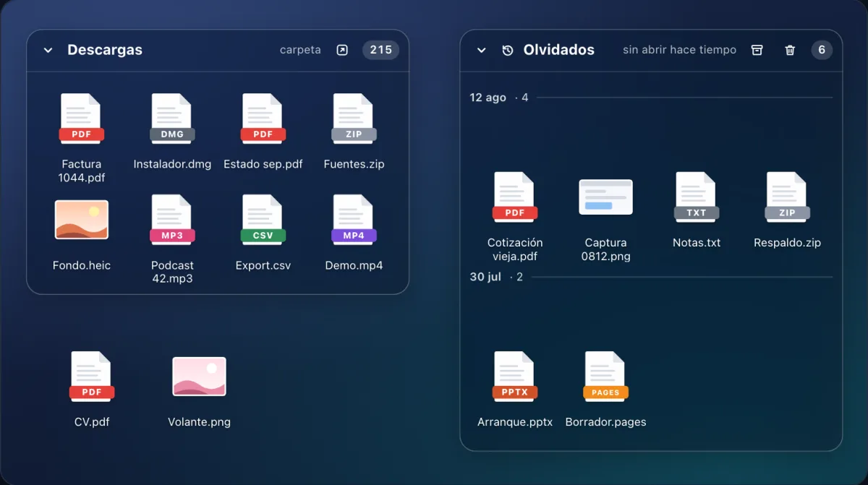
Task: Archive forgotten files with the box icon
Action: 757,50
